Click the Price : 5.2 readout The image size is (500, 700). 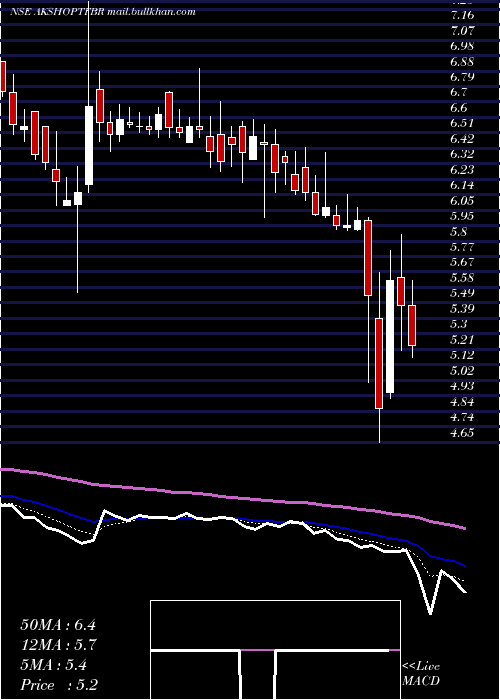click(x=59, y=685)
